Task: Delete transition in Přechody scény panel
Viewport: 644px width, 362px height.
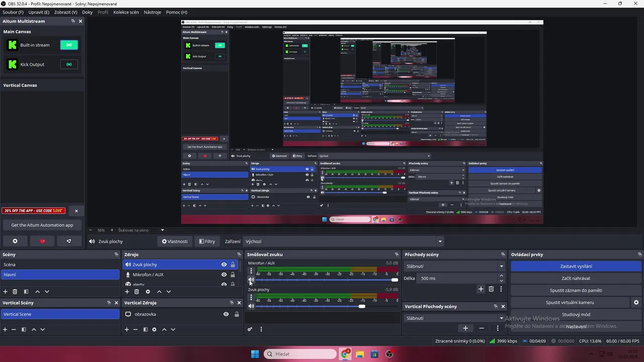Action: pos(492,289)
